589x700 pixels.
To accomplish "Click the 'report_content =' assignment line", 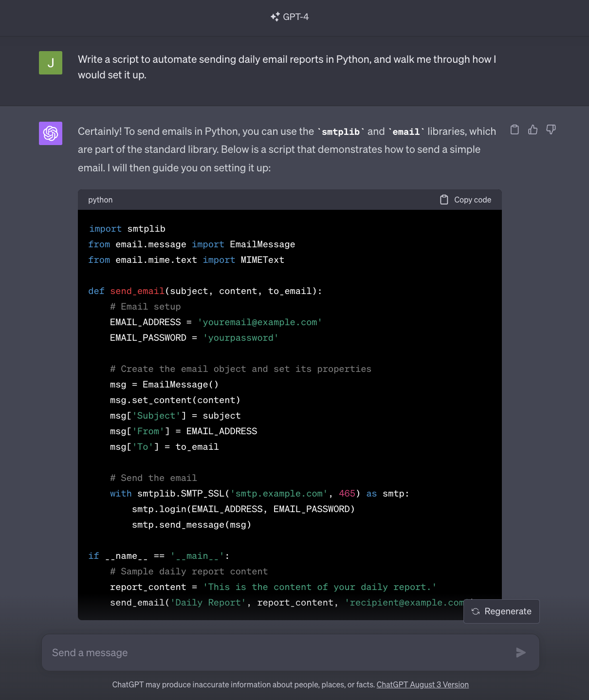I will [273, 587].
